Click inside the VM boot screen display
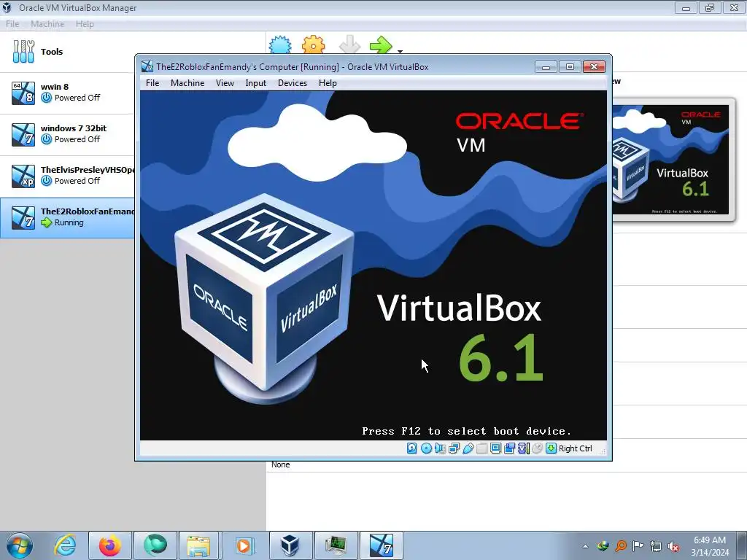Screen dimensions: 747x560 373,265
